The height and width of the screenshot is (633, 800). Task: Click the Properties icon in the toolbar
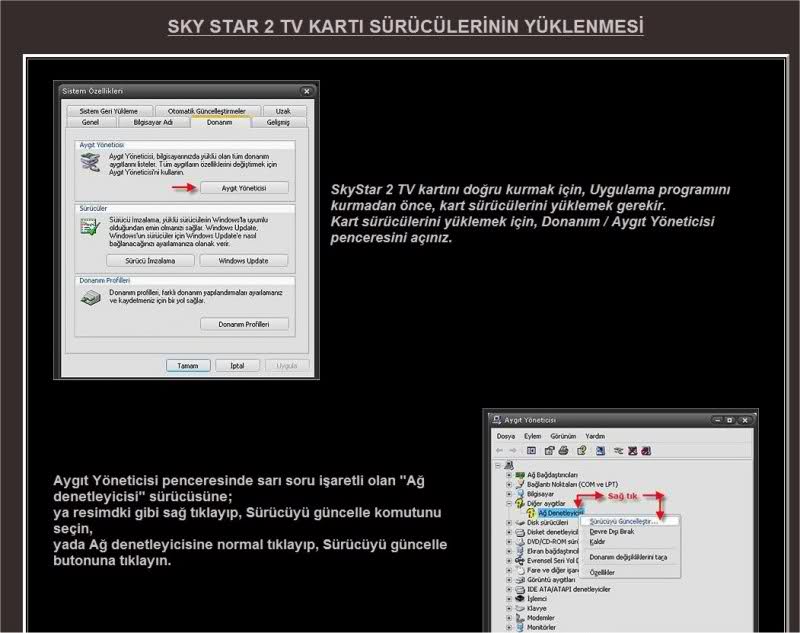pos(550,450)
